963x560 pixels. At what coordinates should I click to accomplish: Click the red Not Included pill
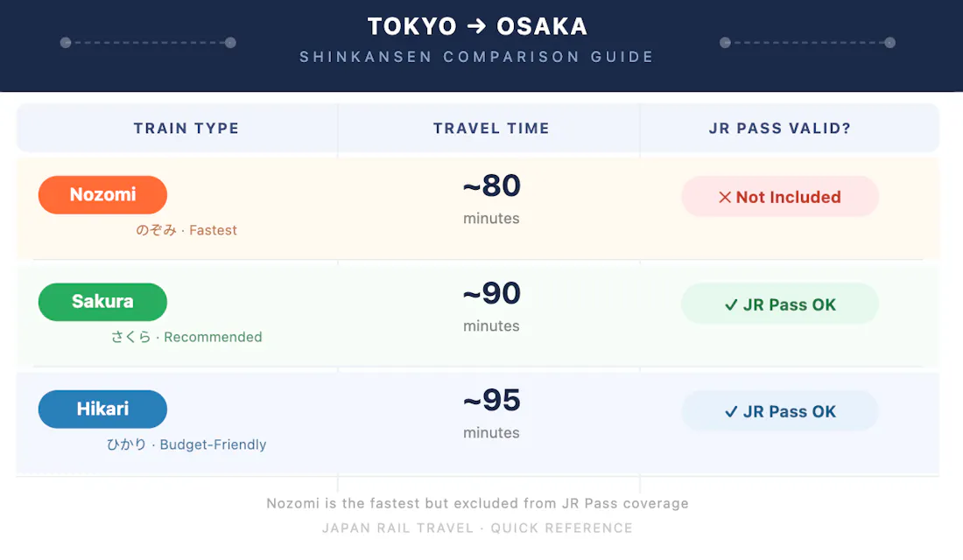click(x=779, y=197)
